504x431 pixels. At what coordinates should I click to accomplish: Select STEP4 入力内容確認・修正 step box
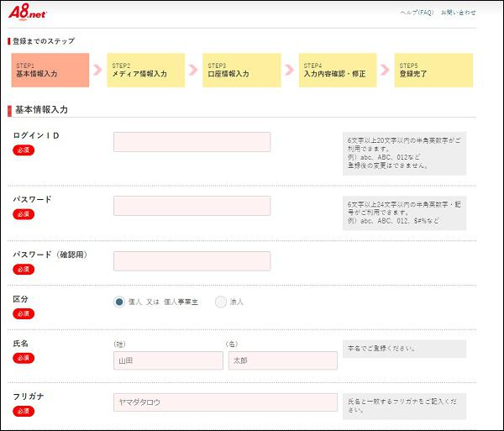click(338, 70)
